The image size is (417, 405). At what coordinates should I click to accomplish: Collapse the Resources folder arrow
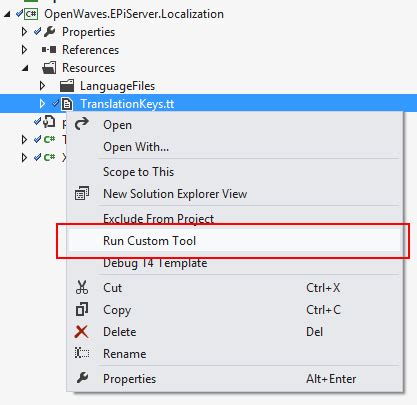pyautogui.click(x=25, y=68)
